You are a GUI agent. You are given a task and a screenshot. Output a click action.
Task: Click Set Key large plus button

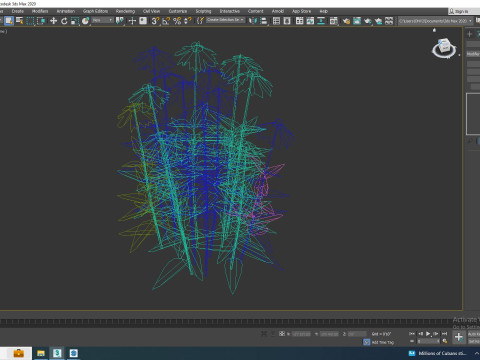459,337
